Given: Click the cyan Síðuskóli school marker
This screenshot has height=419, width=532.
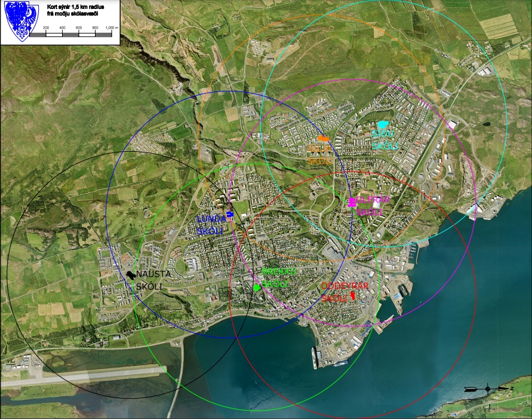Looking at the screenshot, I should click(x=383, y=124).
